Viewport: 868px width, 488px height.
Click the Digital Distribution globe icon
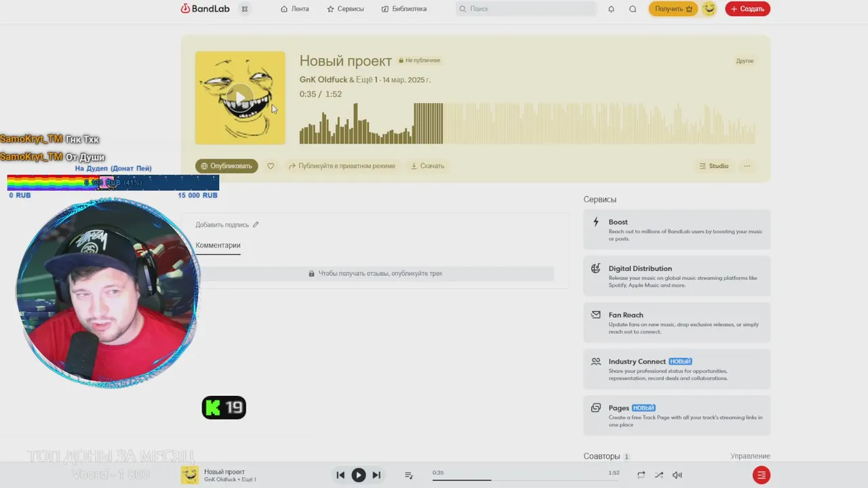pyautogui.click(x=596, y=268)
